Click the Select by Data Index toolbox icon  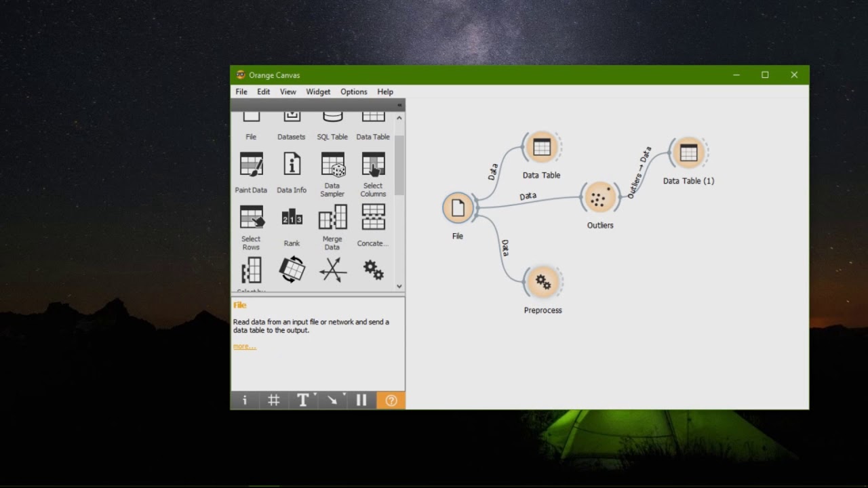251,271
